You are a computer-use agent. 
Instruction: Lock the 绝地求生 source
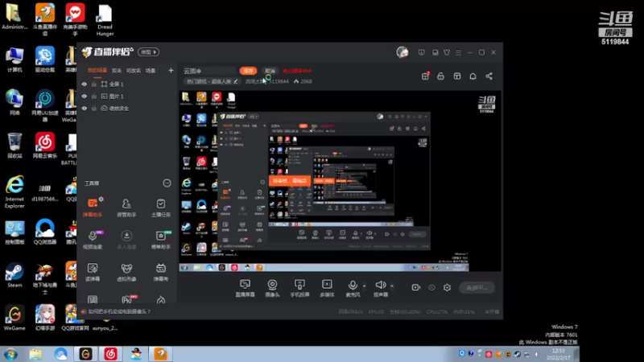[94, 109]
